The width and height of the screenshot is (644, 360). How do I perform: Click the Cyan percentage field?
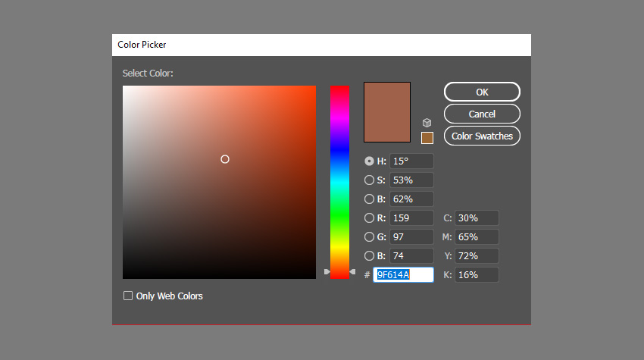tap(477, 218)
